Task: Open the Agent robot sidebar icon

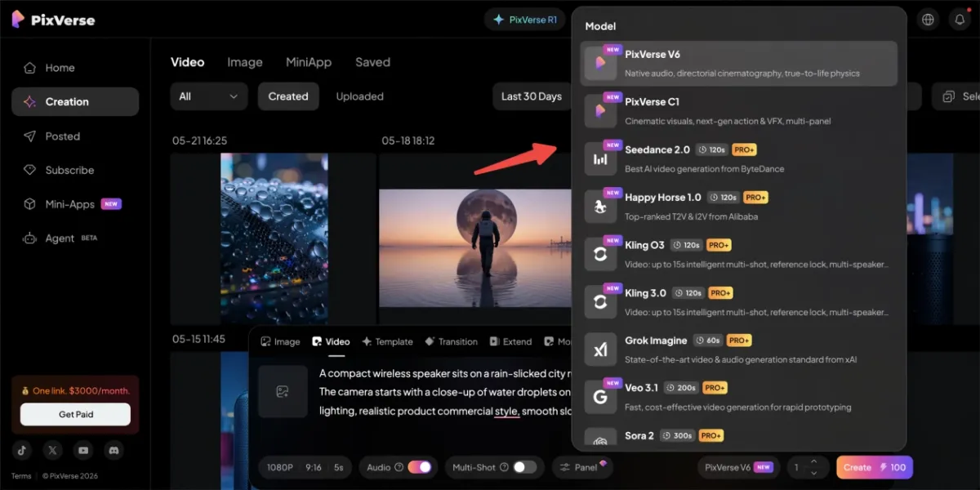Action: click(x=29, y=238)
